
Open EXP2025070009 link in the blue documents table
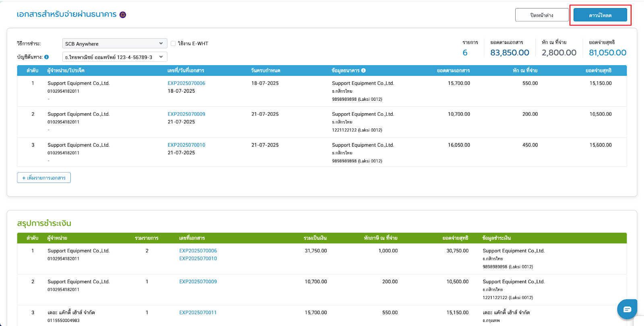(186, 114)
